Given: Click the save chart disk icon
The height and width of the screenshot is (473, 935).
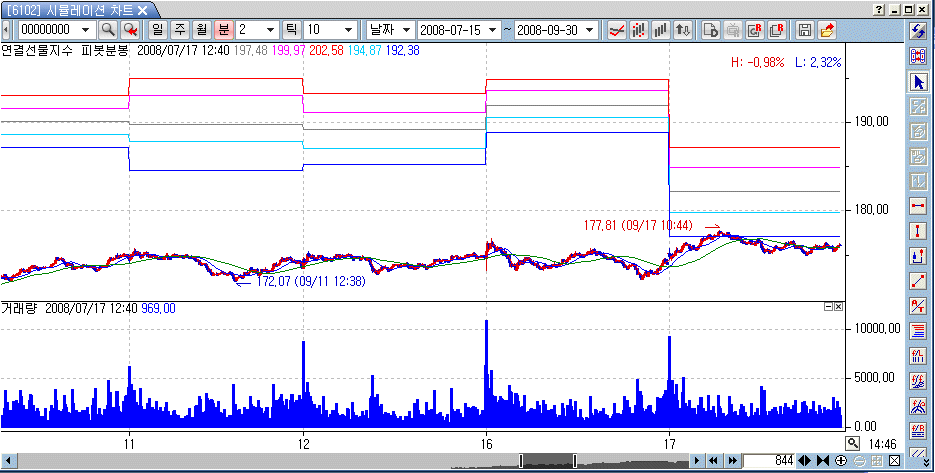Looking at the screenshot, I should click(x=805, y=29).
